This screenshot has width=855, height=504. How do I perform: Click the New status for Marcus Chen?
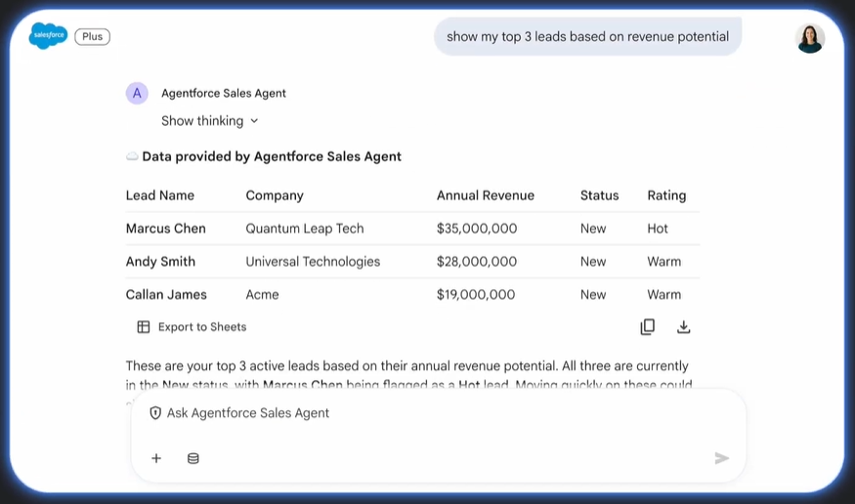tap(593, 229)
